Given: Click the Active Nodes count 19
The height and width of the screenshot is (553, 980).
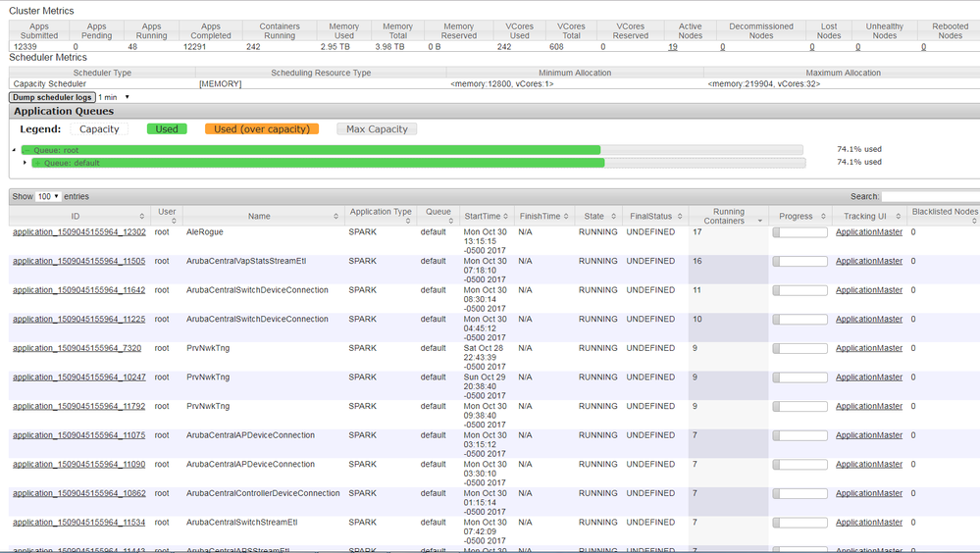Looking at the screenshot, I should click(673, 47).
